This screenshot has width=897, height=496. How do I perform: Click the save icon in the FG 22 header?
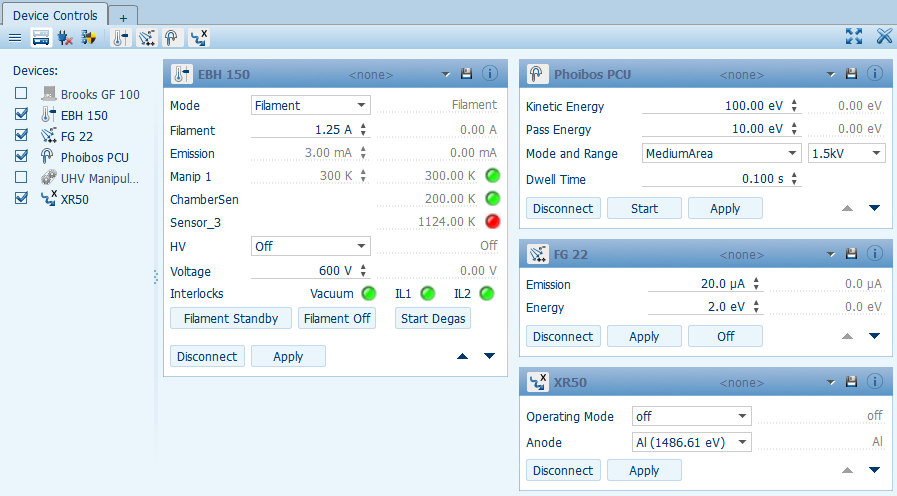[851, 255]
